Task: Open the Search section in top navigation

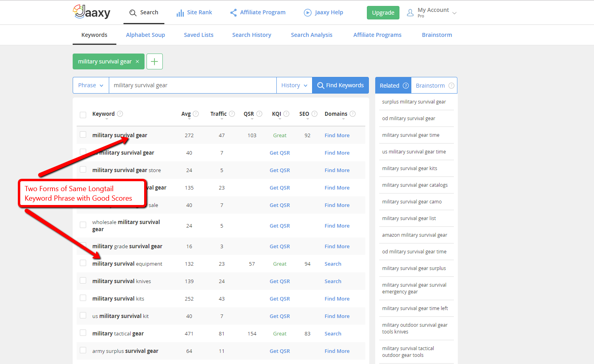Action: pyautogui.click(x=144, y=12)
